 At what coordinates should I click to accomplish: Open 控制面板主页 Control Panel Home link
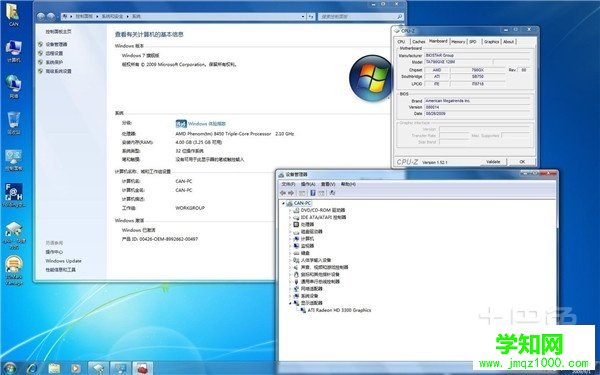coord(58,32)
